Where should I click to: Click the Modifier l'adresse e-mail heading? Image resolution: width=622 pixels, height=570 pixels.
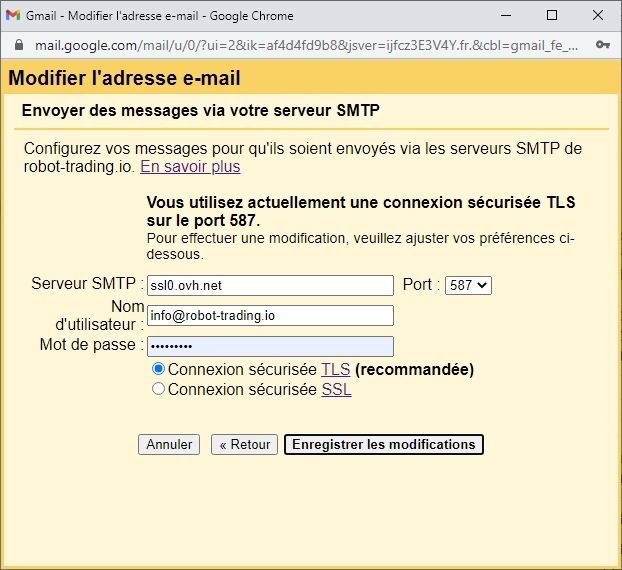tap(125, 78)
